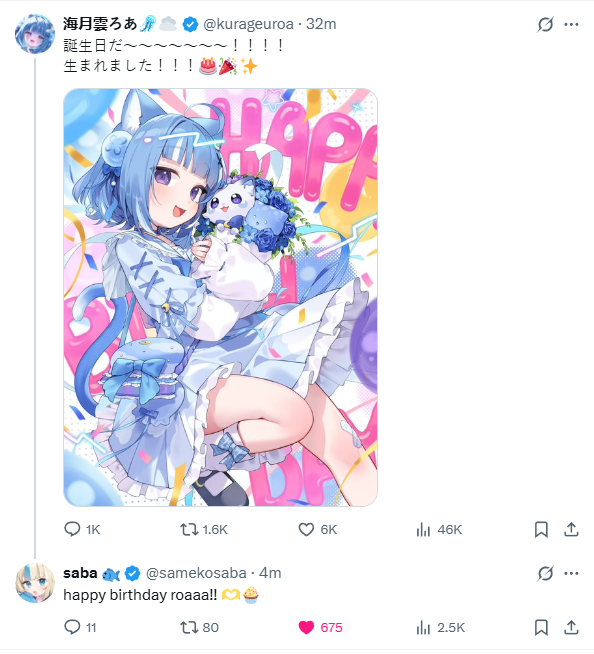Open @kurageuroa profile handle link
Viewport: 594px width, 654px height.
coord(249,24)
